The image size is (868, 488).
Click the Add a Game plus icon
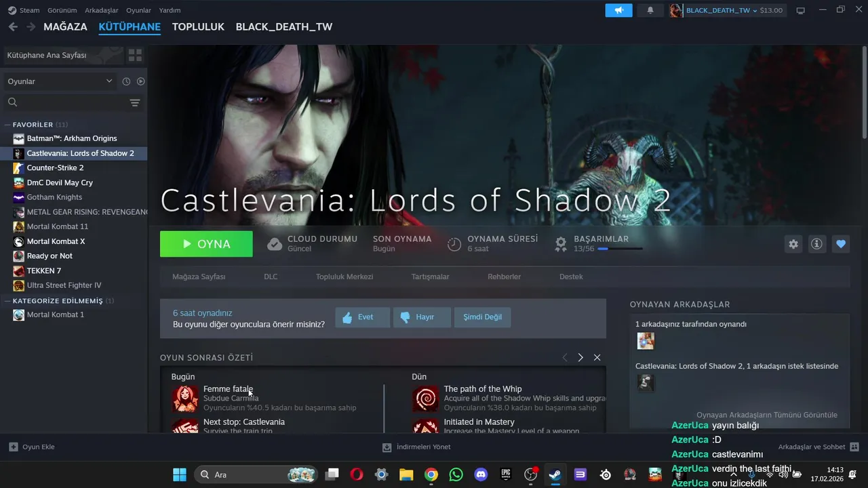[x=13, y=447]
